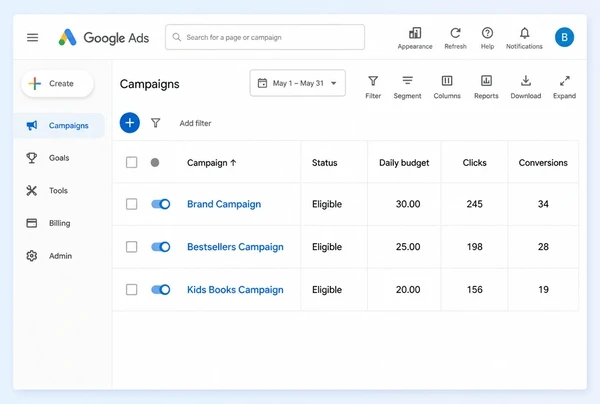Open the Help menu
This screenshot has height=404, width=600.
(487, 38)
